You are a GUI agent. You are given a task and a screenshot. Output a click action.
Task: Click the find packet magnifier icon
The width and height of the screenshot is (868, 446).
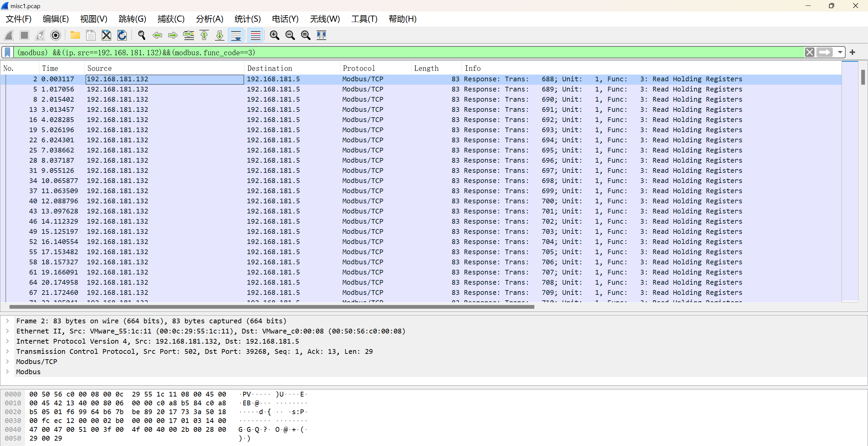tap(142, 35)
